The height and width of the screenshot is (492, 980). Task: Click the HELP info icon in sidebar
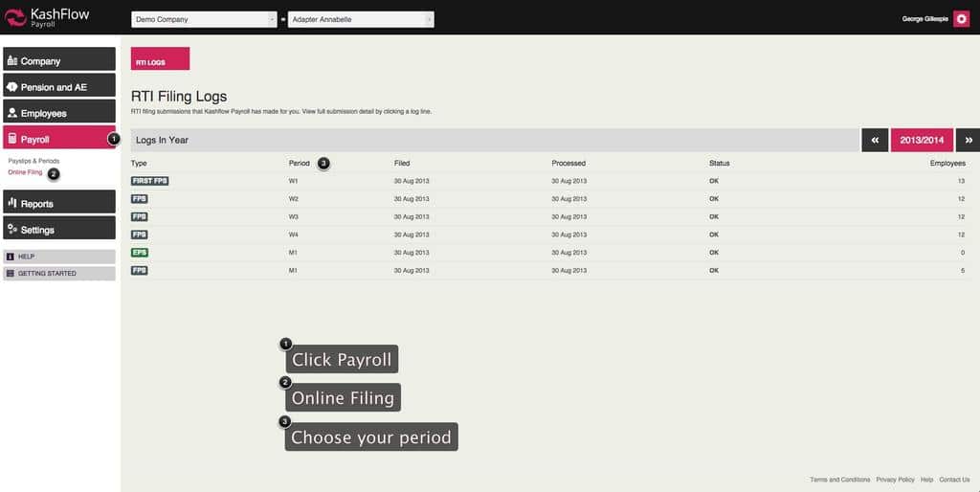(11, 257)
